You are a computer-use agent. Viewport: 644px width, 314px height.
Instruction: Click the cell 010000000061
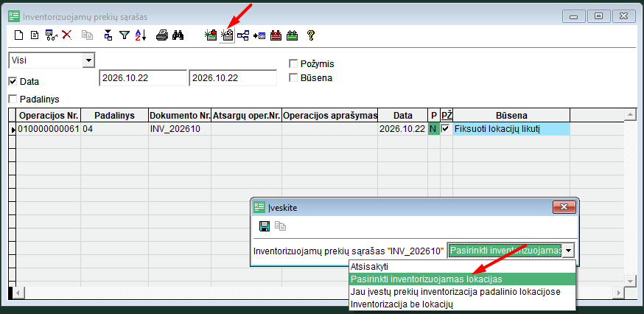[x=48, y=129]
